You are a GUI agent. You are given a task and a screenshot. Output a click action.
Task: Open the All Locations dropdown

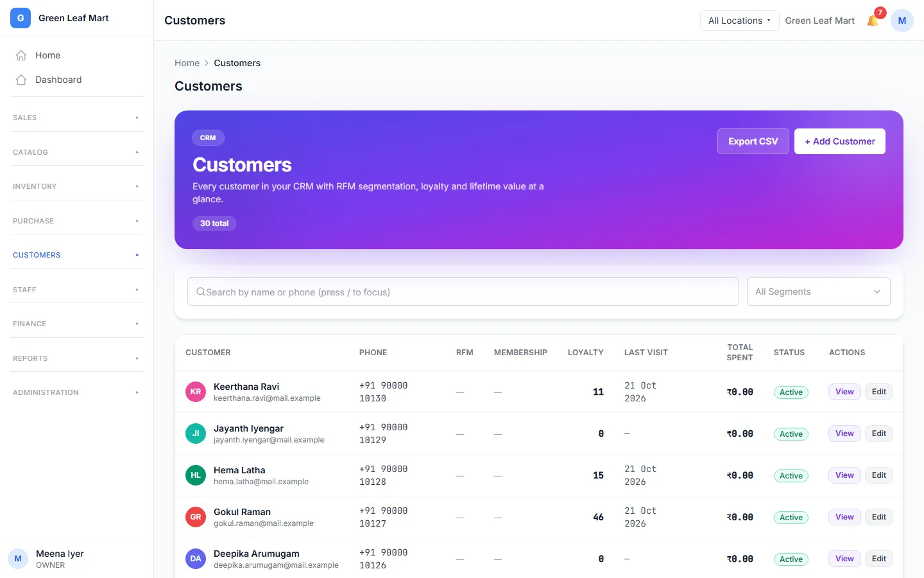click(x=739, y=21)
